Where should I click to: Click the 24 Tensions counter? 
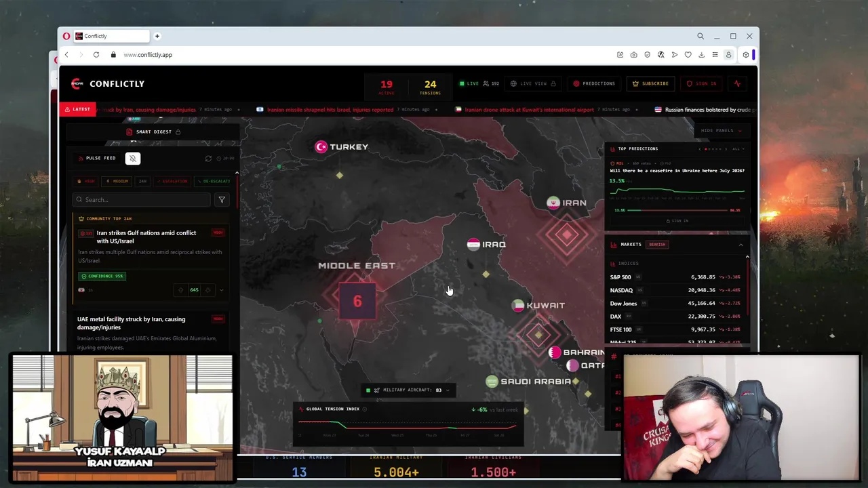tap(430, 87)
